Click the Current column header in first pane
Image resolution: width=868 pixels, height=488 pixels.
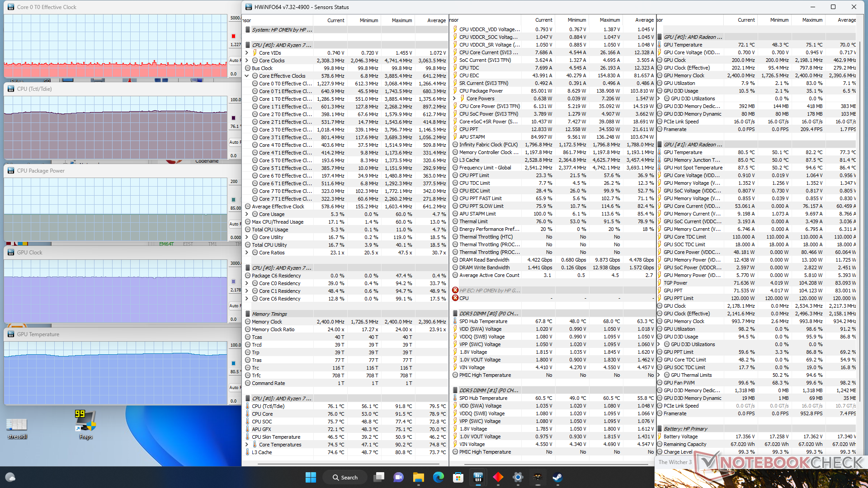pyautogui.click(x=335, y=20)
